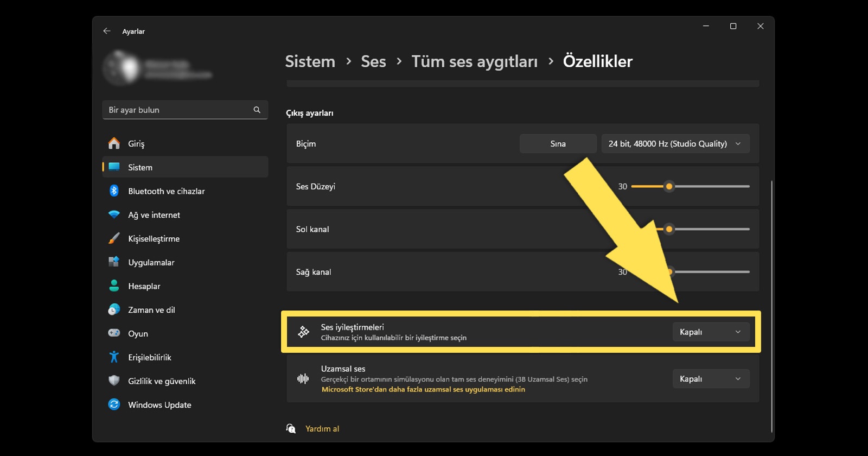This screenshot has width=868, height=456.
Task: Select Kişiselleştirme paintbrush icon
Action: point(114,238)
